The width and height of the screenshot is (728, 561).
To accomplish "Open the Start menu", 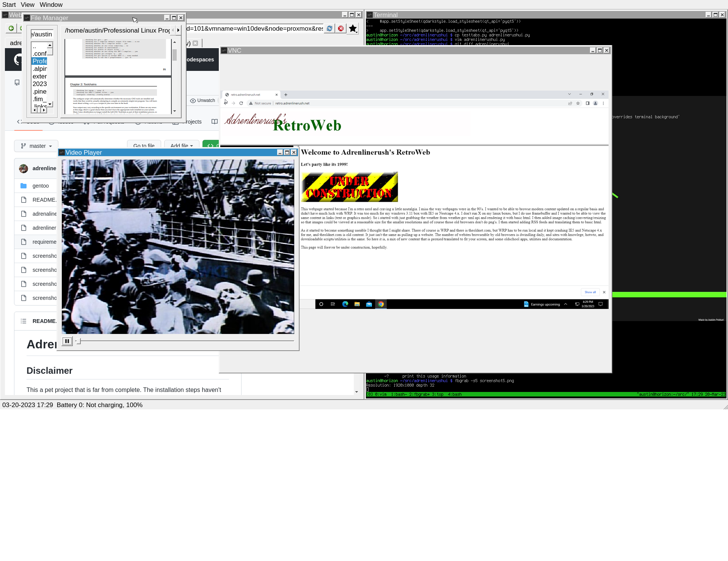I will pyautogui.click(x=9, y=5).
